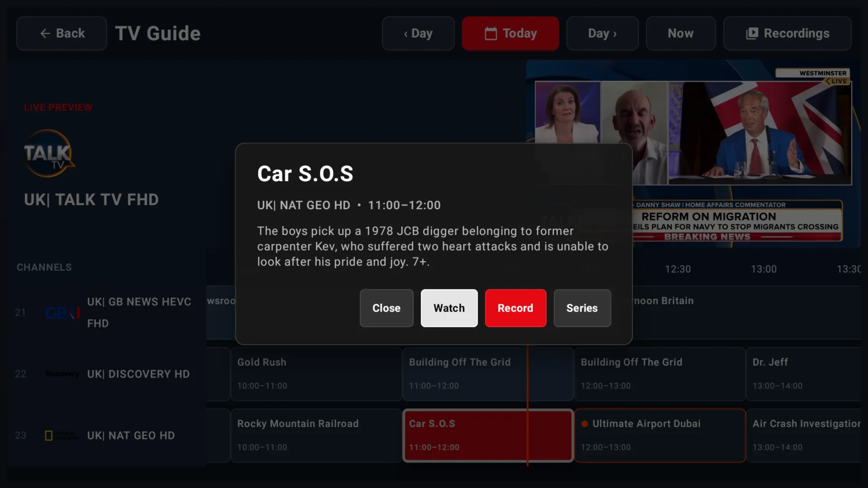Jump to the previous day
868x488 pixels.
click(418, 33)
